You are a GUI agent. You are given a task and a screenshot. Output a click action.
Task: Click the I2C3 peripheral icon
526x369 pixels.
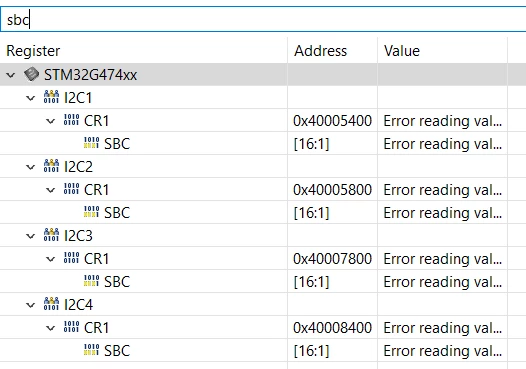pos(51,235)
